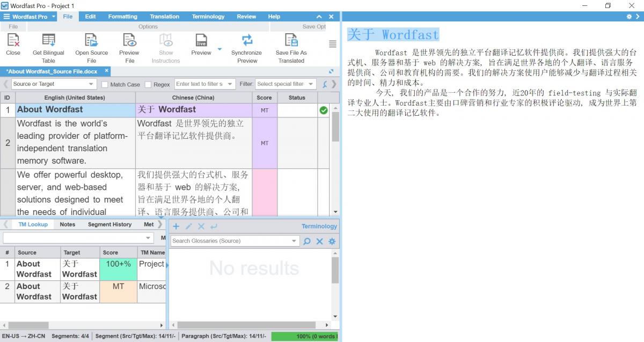Click the Show Instructions icon
Screen dimensions: 644x342
coord(166,40)
